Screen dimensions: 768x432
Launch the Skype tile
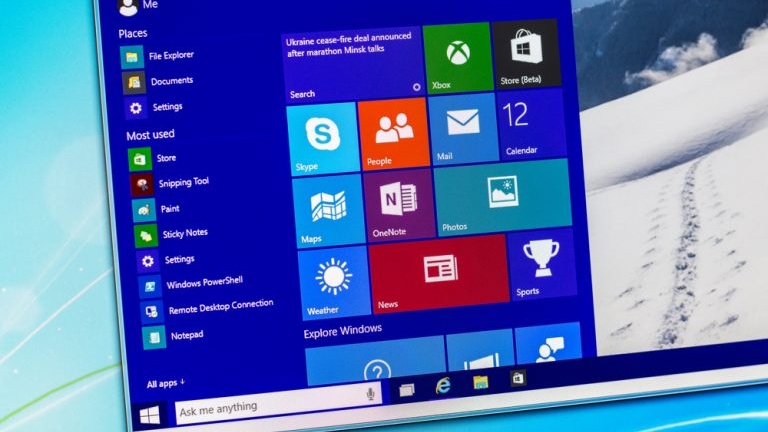click(x=322, y=138)
